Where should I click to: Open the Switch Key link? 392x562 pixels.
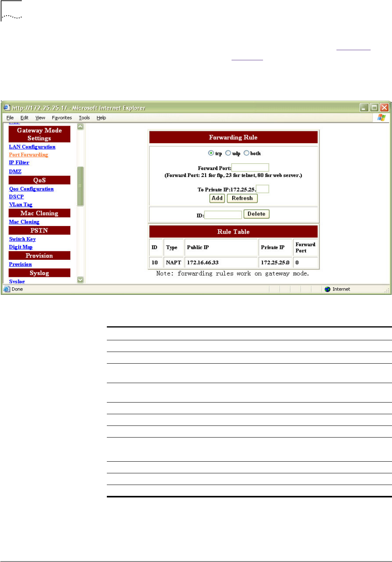click(23, 239)
